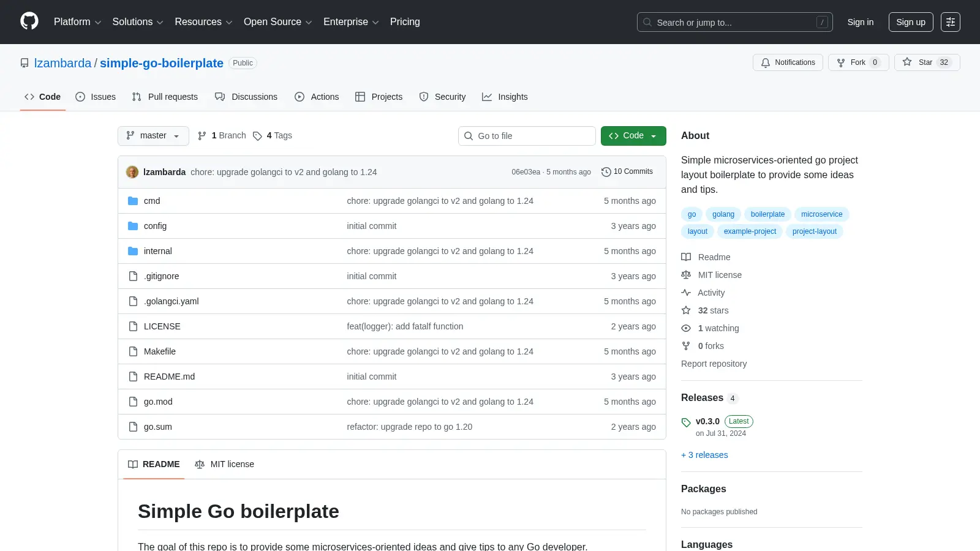980x551 pixels.
Task: Open the Security tab
Action: point(442,97)
